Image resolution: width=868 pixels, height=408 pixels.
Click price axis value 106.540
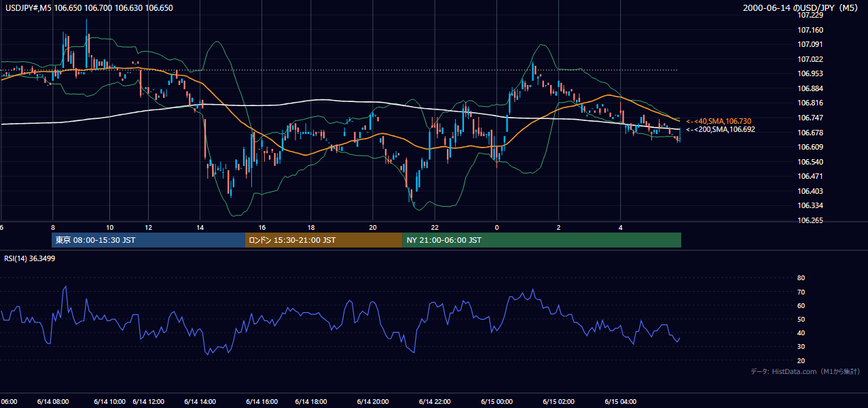click(810, 162)
